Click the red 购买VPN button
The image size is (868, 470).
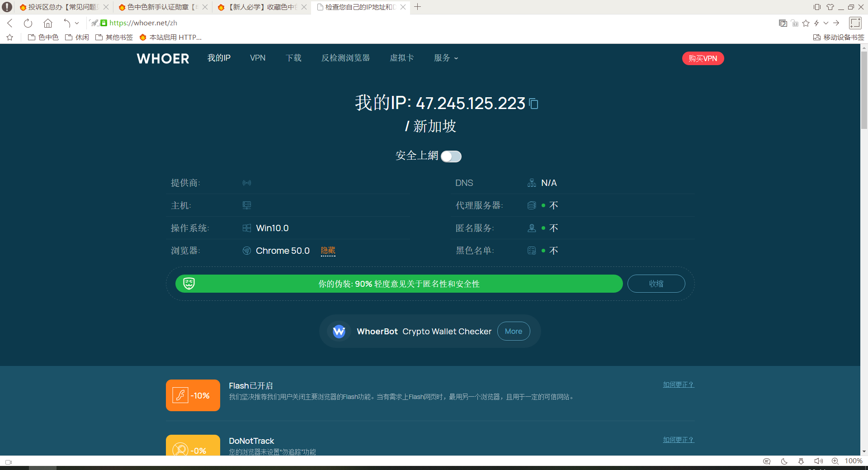[703, 58]
